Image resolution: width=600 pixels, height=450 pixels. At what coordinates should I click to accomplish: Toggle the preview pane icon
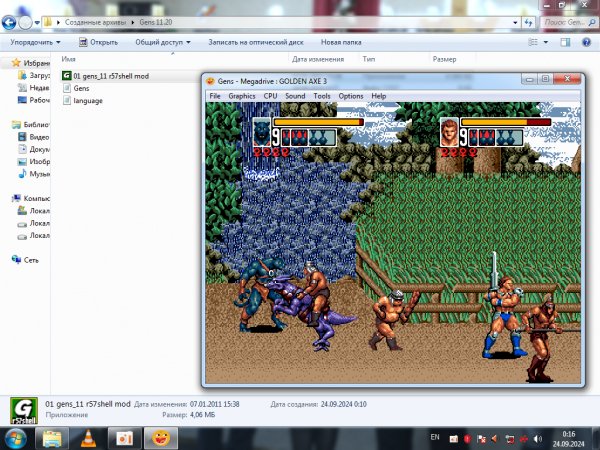point(565,42)
